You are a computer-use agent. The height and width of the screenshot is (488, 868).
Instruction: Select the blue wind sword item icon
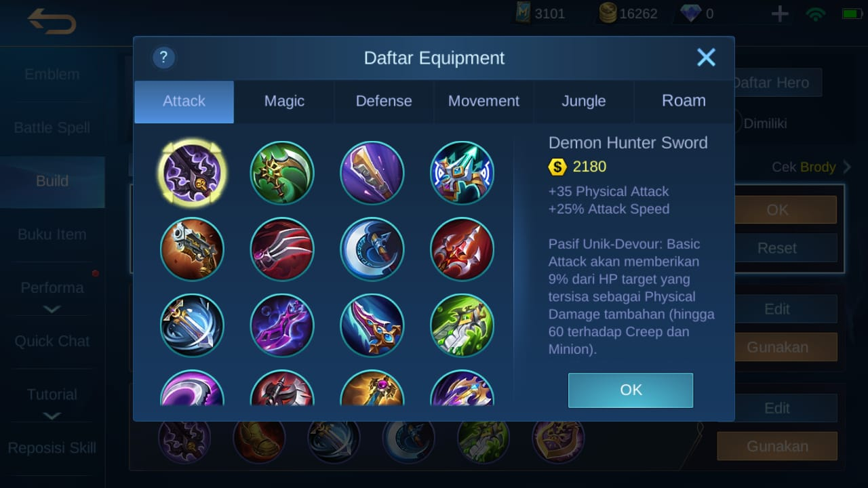pyautogui.click(x=193, y=325)
